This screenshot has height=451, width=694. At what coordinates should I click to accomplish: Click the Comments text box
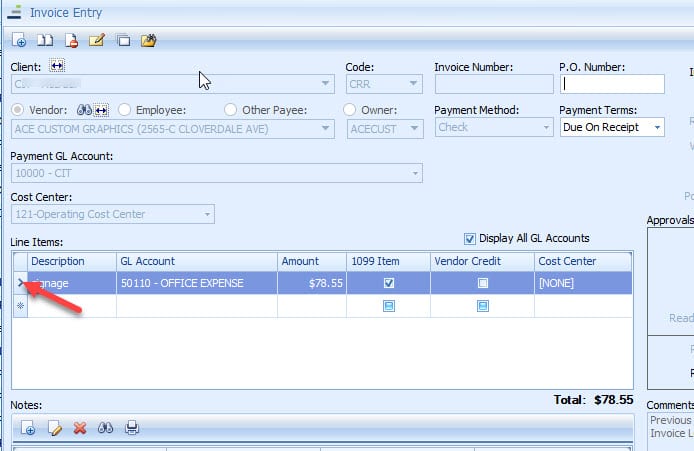[x=670, y=432]
